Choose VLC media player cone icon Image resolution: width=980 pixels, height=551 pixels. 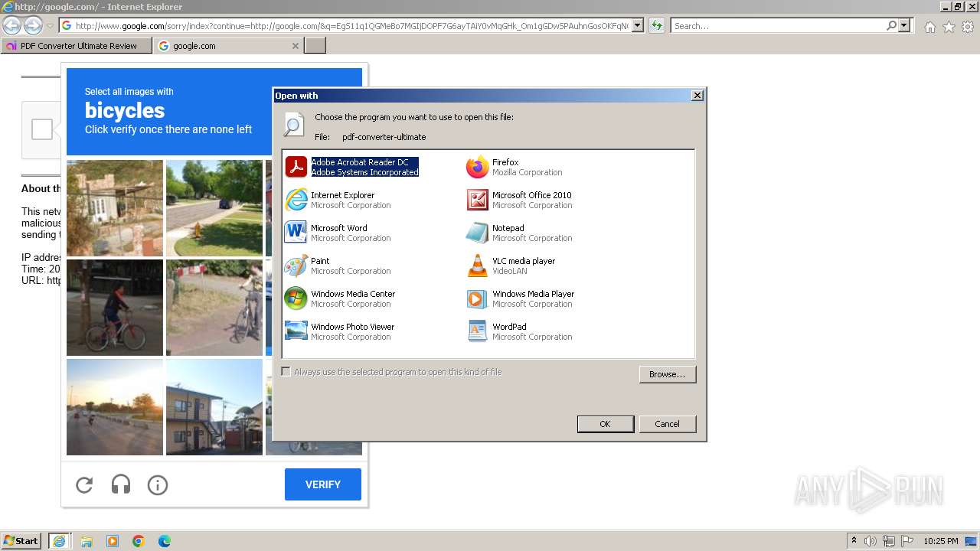pyautogui.click(x=477, y=266)
